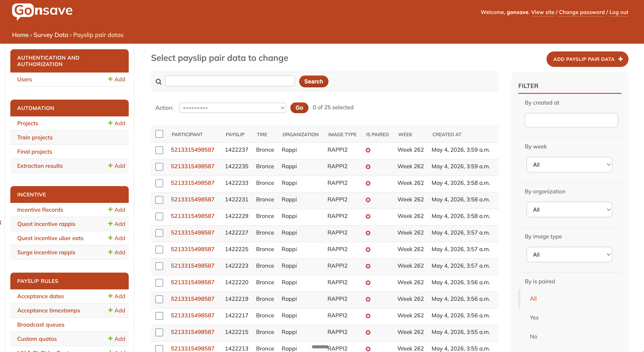This screenshot has height=352, width=644.
Task: Check the row checkbox for payslip 1422237
Action: [x=159, y=150]
